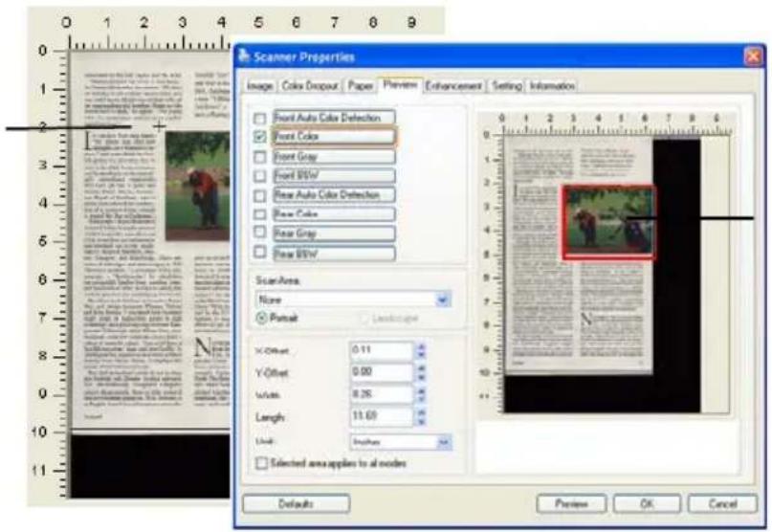Click the X-Offset value field
Viewport: 772px width, 532px height.
[382, 350]
